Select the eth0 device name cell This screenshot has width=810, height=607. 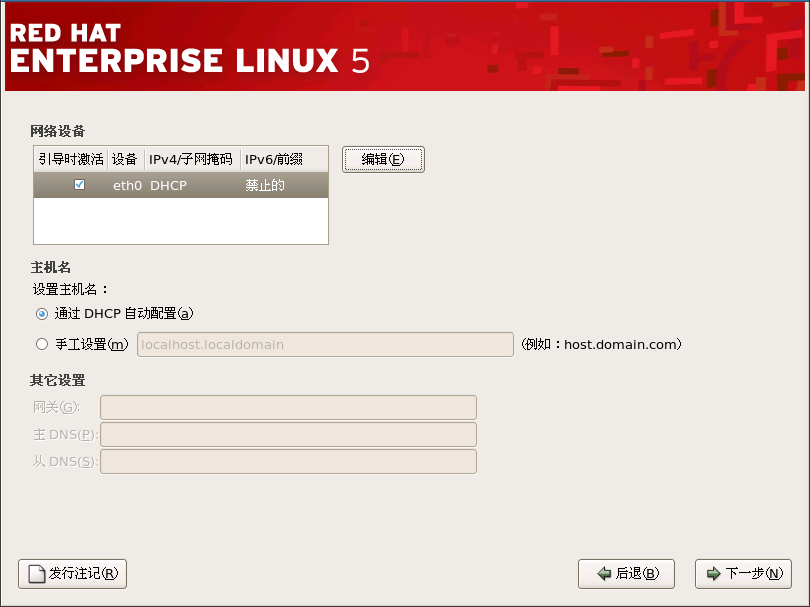click(127, 185)
